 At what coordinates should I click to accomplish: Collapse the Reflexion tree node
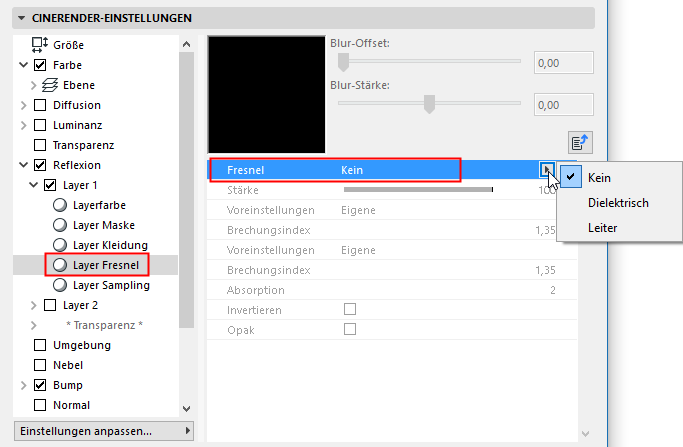(24, 165)
